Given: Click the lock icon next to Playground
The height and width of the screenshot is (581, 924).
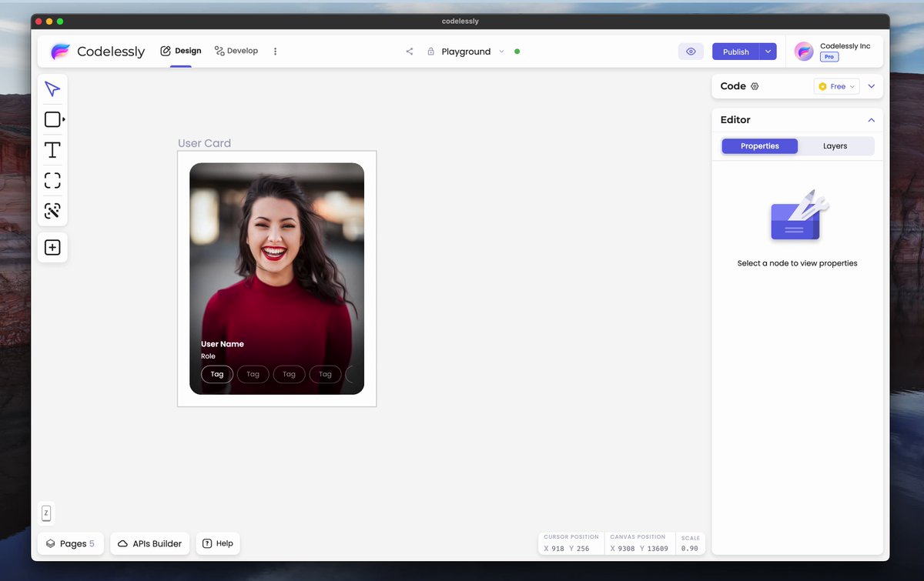Looking at the screenshot, I should [x=431, y=52].
